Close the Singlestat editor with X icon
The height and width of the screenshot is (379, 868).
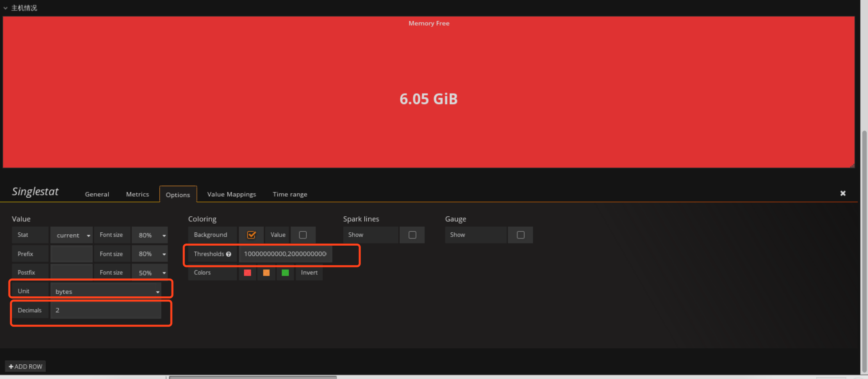tap(843, 193)
